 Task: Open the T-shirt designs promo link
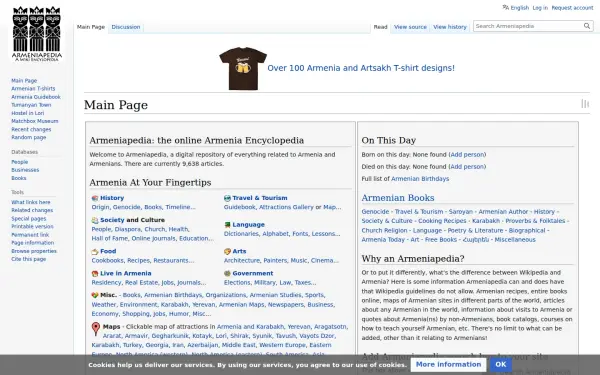tap(361, 68)
